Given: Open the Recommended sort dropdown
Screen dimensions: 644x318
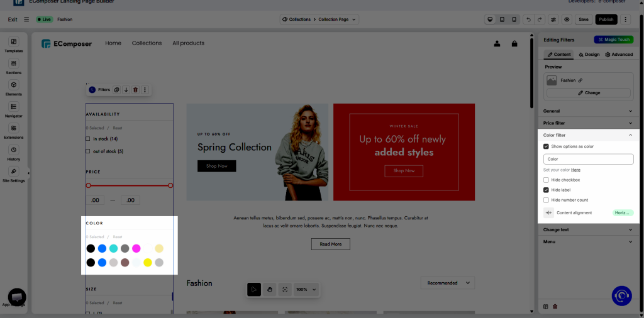Looking at the screenshot, I should [447, 283].
